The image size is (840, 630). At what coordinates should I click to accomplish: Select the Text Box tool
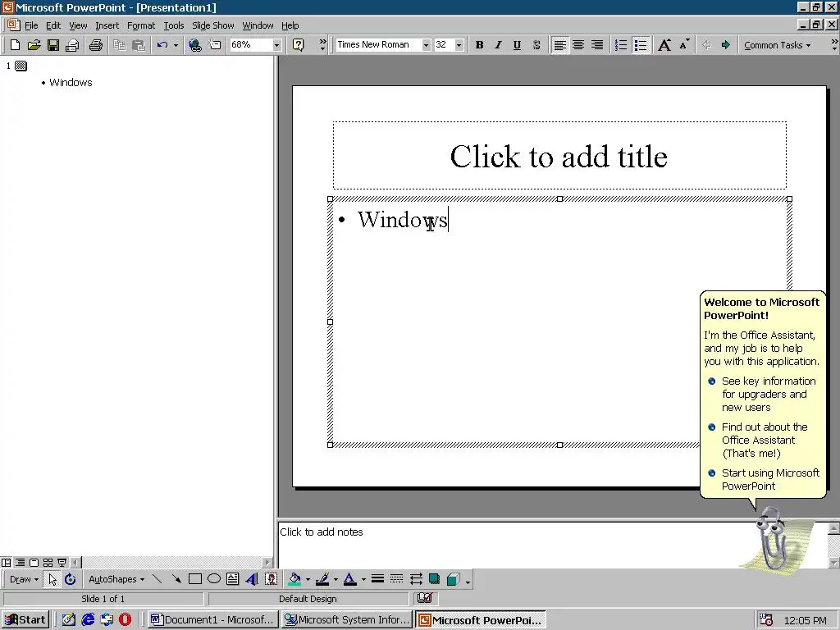pyautogui.click(x=232, y=579)
